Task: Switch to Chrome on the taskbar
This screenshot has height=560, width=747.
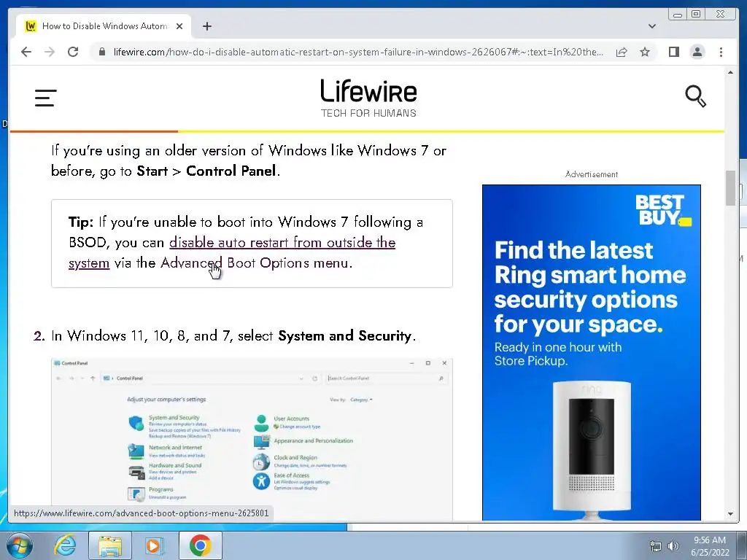Action: coord(201,545)
